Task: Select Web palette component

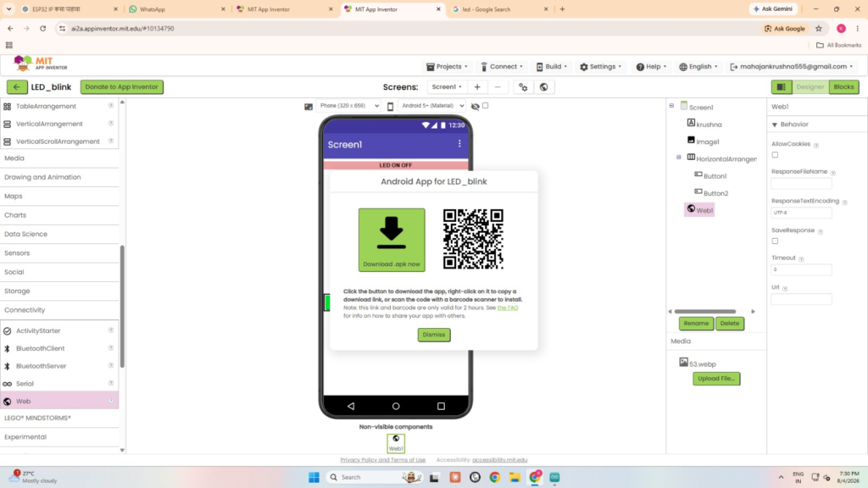Action: click(59, 401)
